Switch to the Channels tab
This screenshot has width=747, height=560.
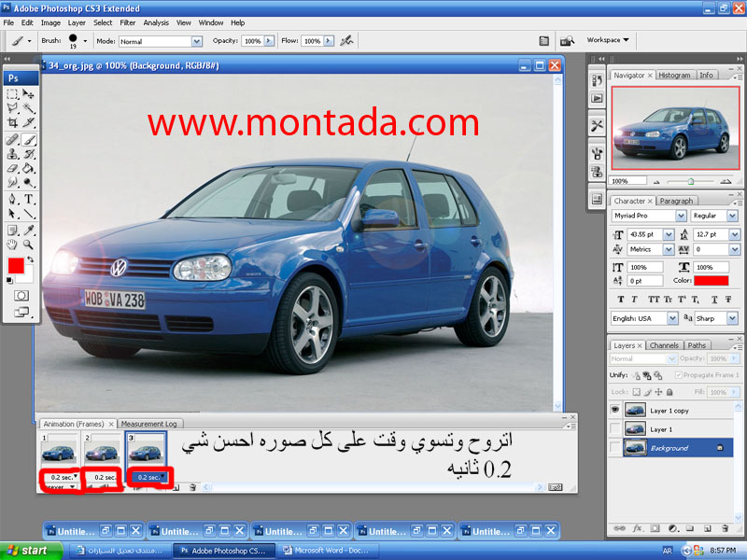point(664,345)
